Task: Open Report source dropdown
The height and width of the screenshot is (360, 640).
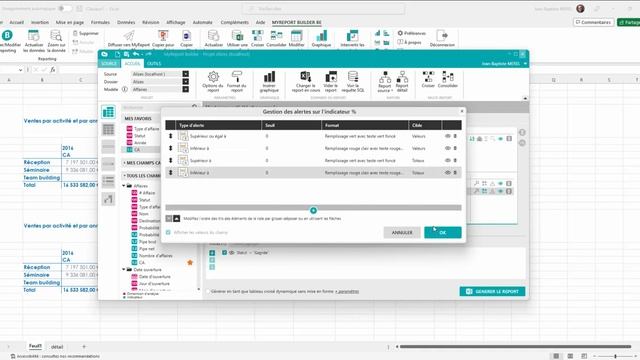Action: 384,81
